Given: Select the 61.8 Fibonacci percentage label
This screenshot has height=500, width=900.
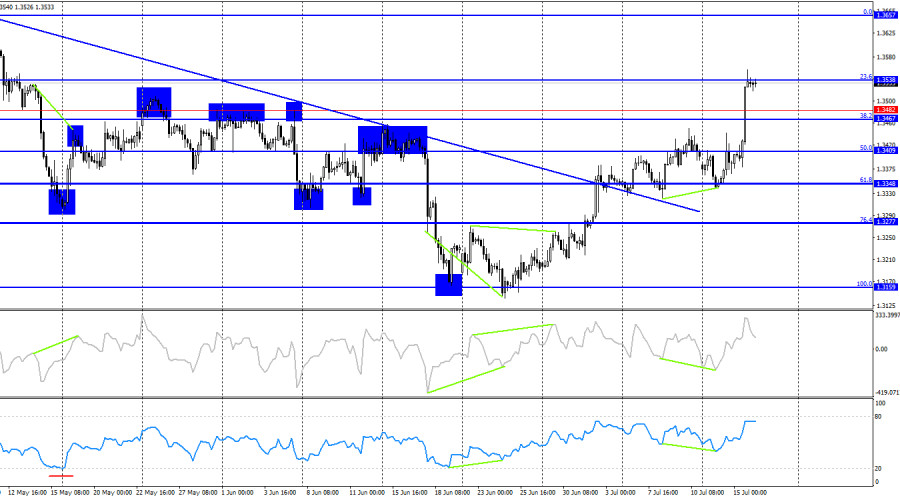Looking at the screenshot, I should [866, 180].
